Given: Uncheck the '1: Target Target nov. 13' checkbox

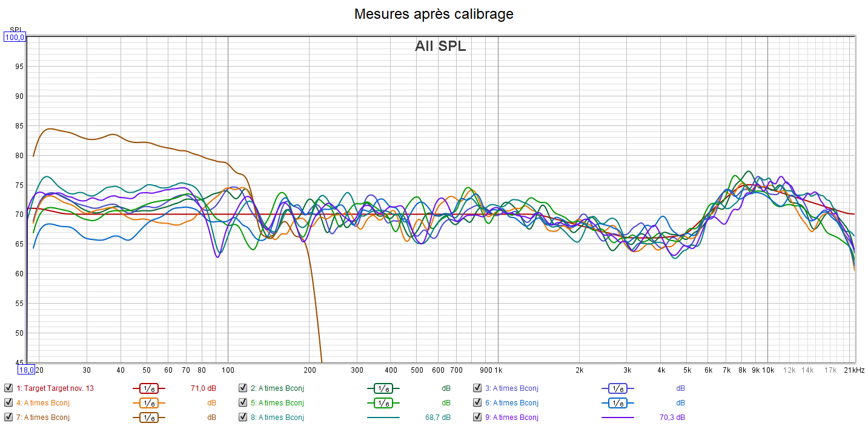Looking at the screenshot, I should coord(8,388).
